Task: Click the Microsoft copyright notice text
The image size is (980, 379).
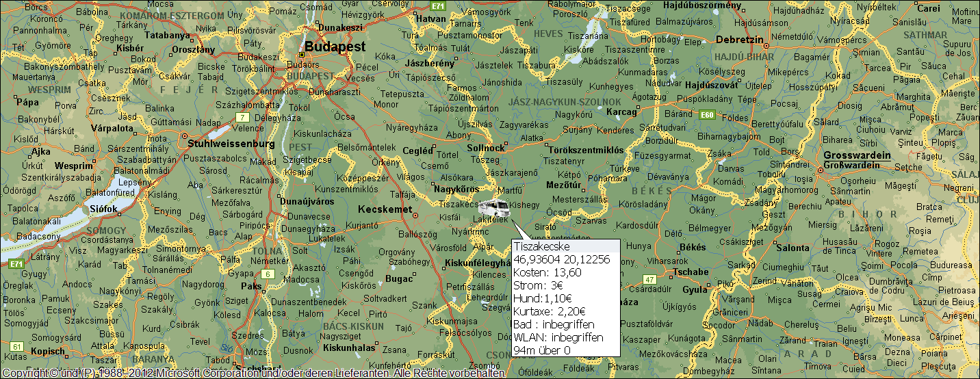Action: pyautogui.click(x=253, y=374)
